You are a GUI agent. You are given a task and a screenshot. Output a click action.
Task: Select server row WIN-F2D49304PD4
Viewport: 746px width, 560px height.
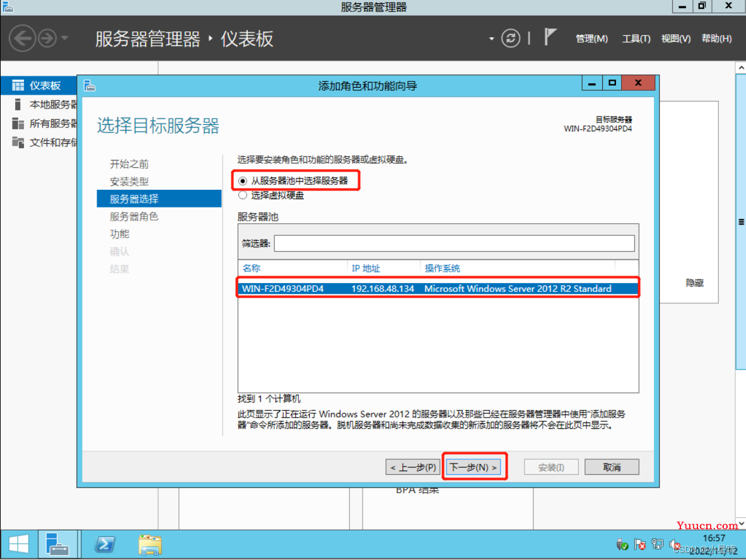pyautogui.click(x=438, y=288)
